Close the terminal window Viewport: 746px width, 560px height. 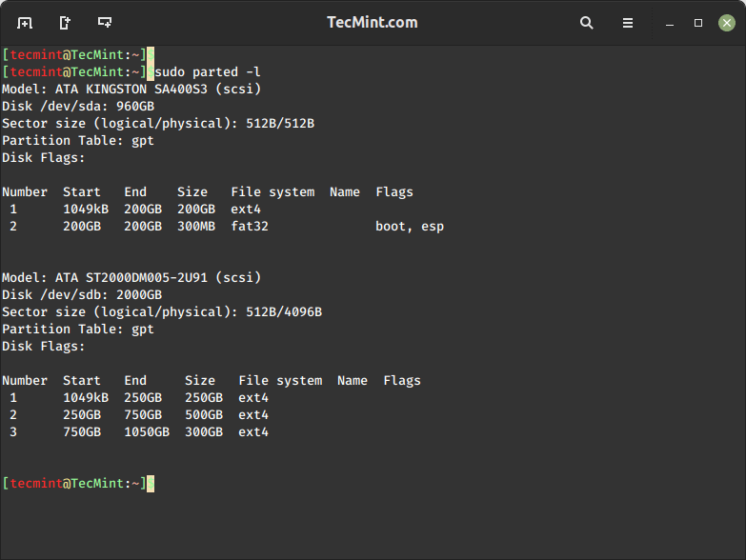pos(726,23)
